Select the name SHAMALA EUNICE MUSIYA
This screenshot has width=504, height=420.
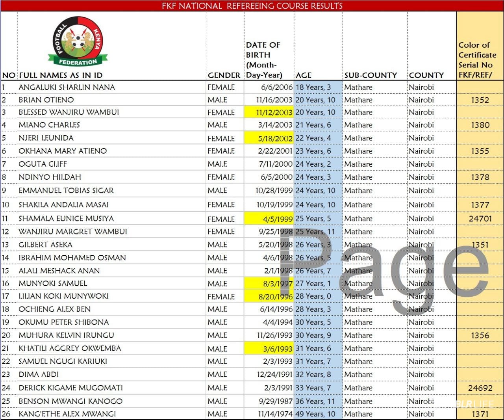66,218
